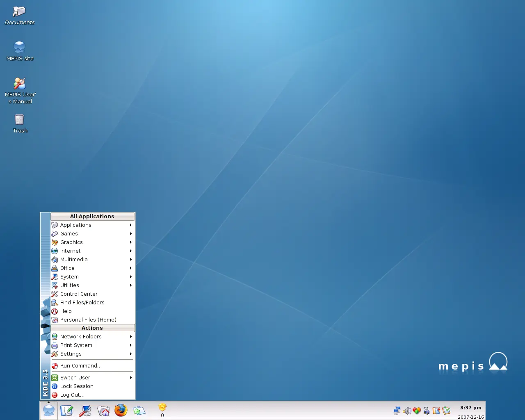The image size is (525, 420).
Task: Open the Office submenu
Action: (x=93, y=268)
